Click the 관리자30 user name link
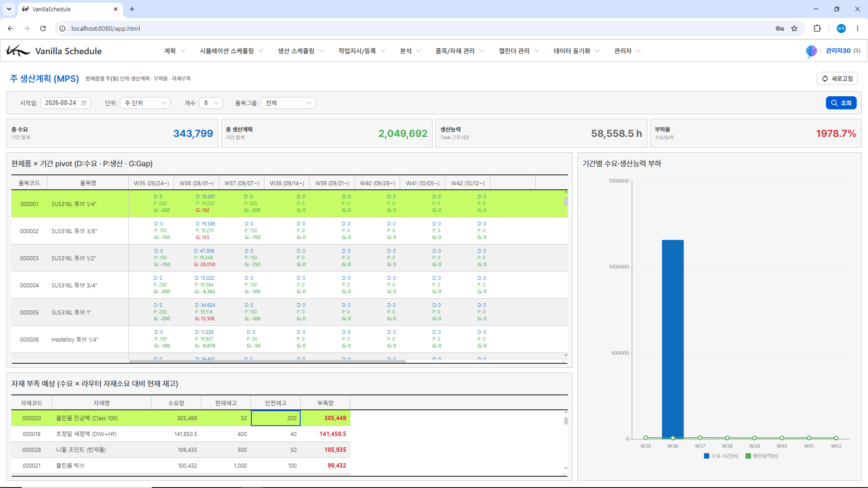This screenshot has height=488, width=868. pyautogui.click(x=838, y=51)
